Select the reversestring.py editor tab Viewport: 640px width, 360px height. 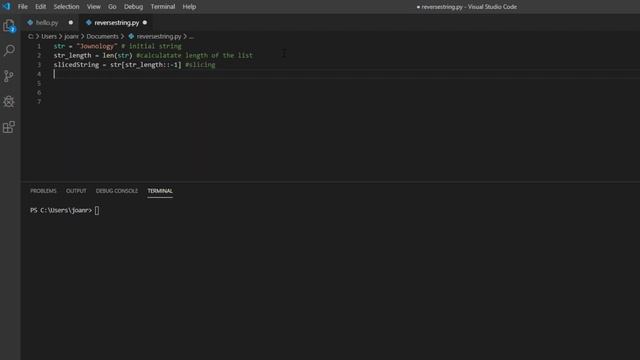[x=116, y=22]
